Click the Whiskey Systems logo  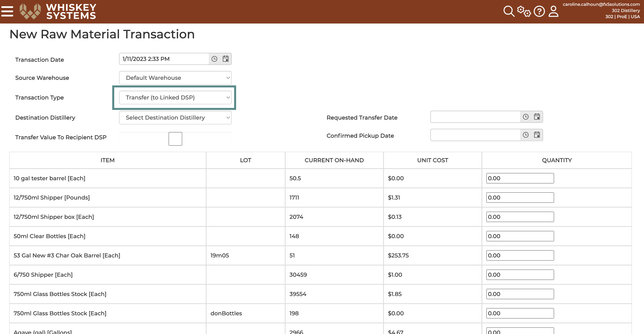click(x=58, y=11)
